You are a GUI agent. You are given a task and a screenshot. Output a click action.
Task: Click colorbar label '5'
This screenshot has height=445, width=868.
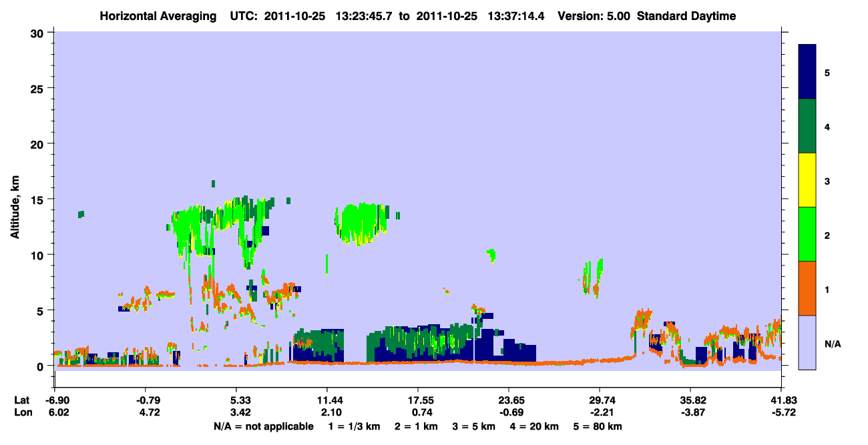click(827, 72)
